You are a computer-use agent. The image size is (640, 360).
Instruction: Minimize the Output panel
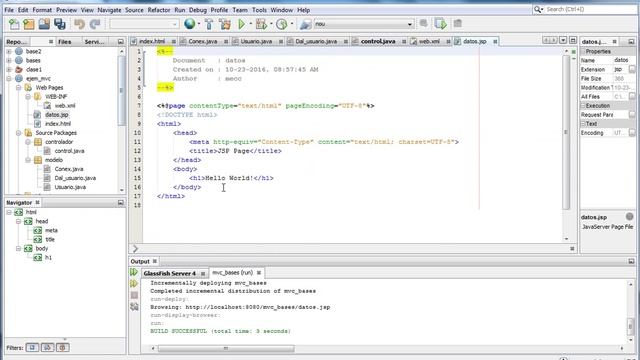(x=631, y=261)
